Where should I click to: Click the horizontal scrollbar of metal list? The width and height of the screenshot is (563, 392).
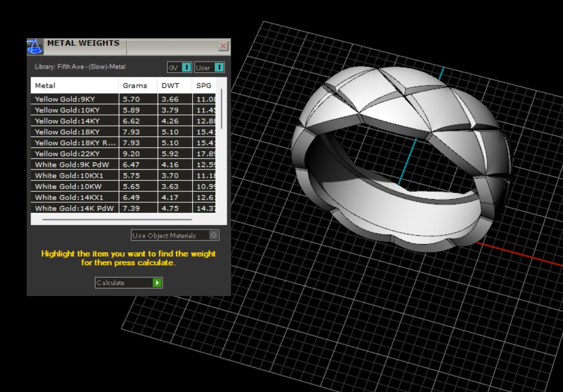pos(117,219)
